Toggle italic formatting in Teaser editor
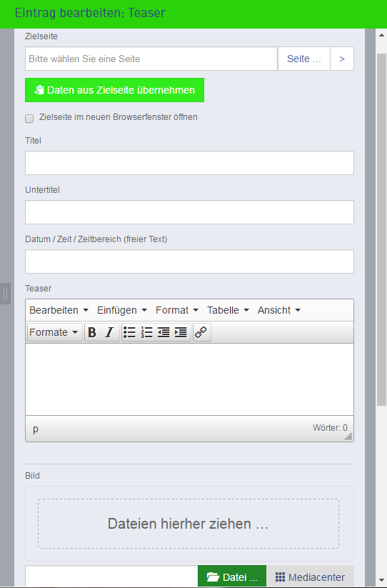The image size is (387, 588). [109, 332]
